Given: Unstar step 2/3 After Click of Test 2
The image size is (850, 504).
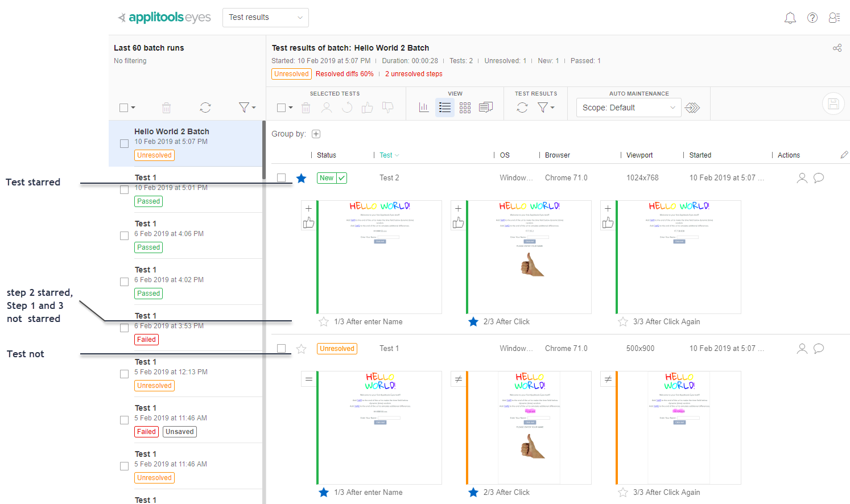Looking at the screenshot, I should click(x=473, y=322).
